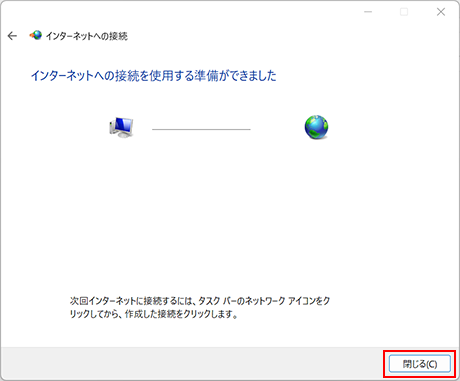Click the heading インターネットへの接続を使用する準備ができました
460x381 pixels.
(x=154, y=76)
